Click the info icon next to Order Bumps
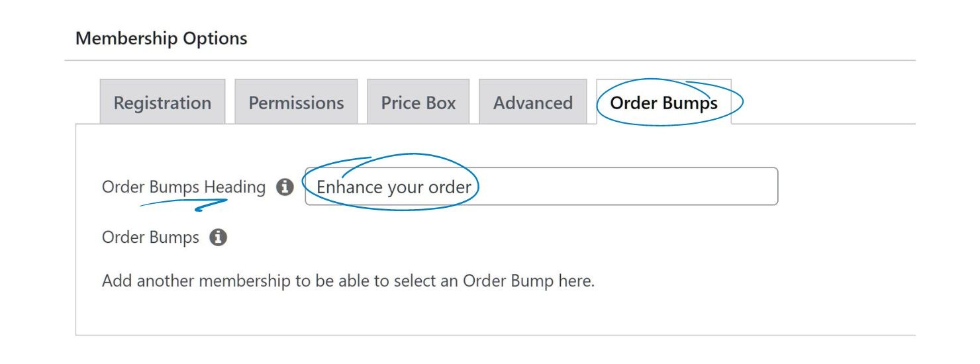The width and height of the screenshot is (980, 364). [x=218, y=238]
